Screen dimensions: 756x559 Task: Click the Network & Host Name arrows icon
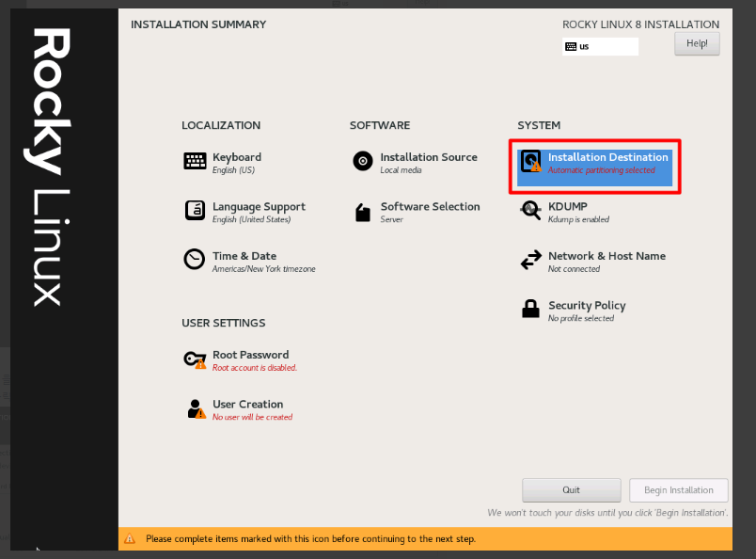(531, 260)
